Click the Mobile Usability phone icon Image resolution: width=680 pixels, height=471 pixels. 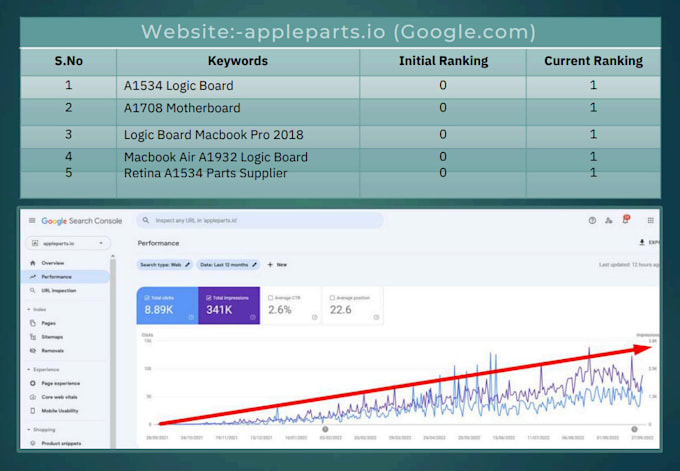tap(33, 410)
